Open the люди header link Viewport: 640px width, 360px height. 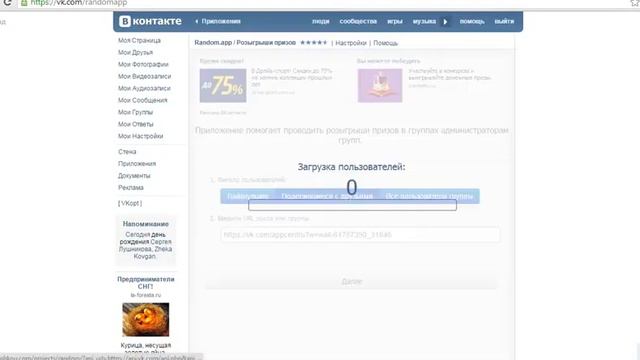[x=320, y=21]
